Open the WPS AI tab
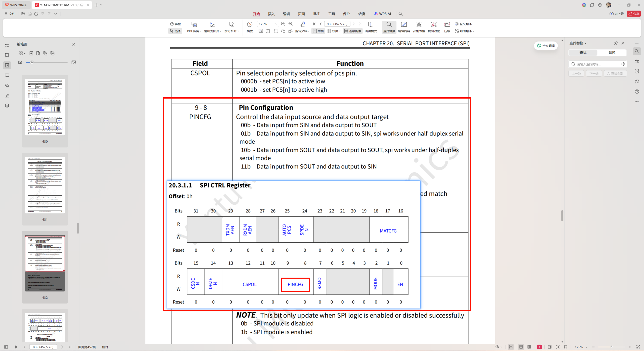 click(382, 14)
